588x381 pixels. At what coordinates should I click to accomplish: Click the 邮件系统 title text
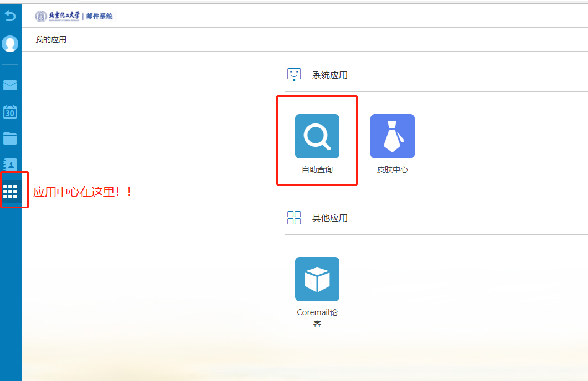100,16
